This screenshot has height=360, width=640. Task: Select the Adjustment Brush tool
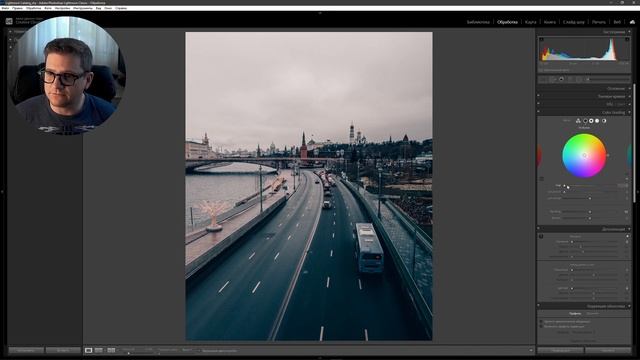point(588,79)
